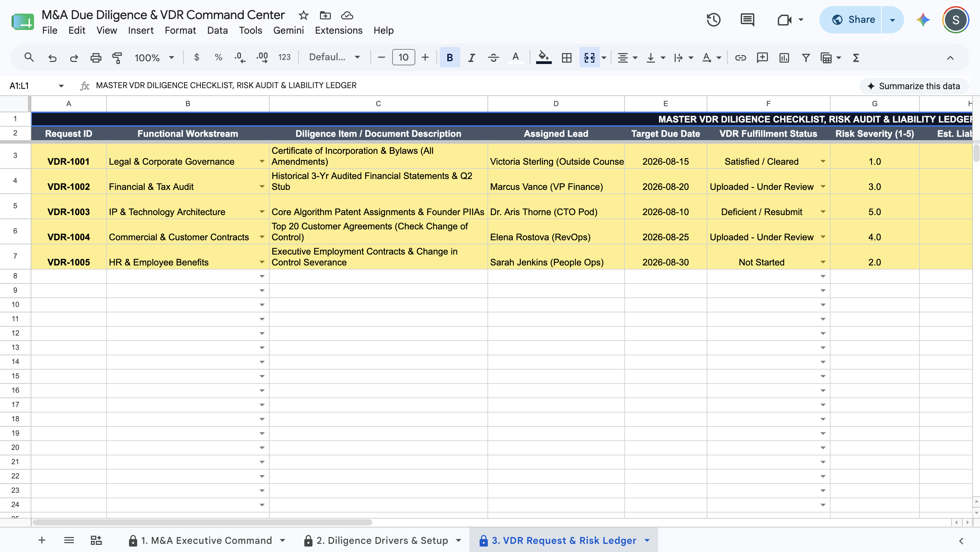Click the font size field

[403, 58]
